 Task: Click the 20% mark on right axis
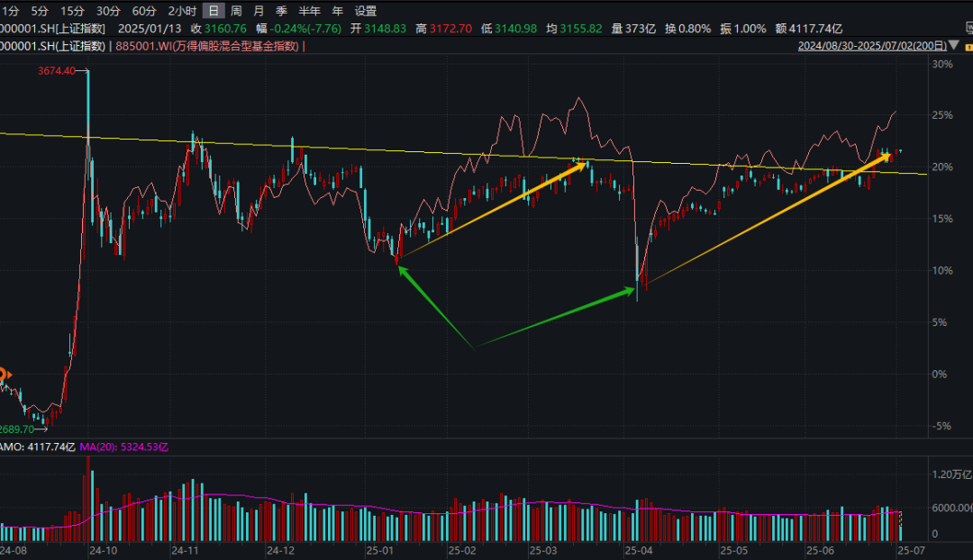pos(942,167)
